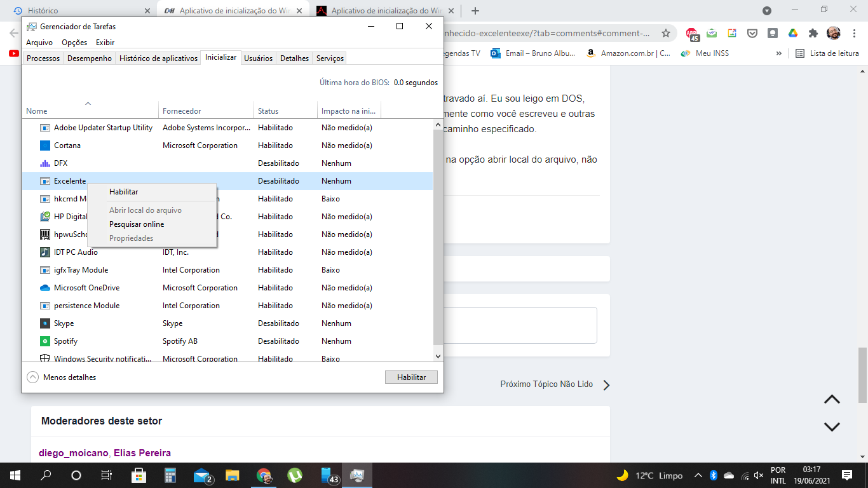This screenshot has width=868, height=488.
Task: Sort by Status column header
Action: pyautogui.click(x=286, y=111)
